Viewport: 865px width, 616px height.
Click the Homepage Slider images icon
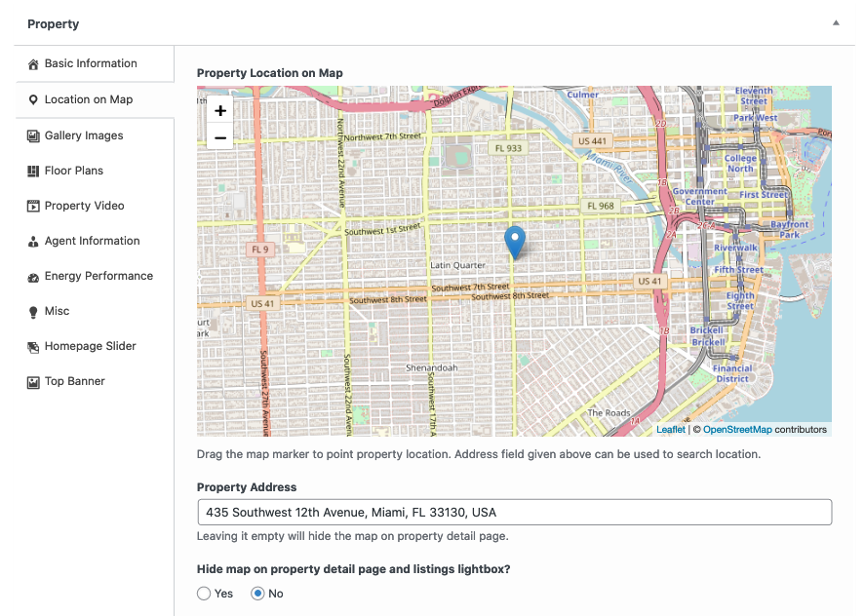33,347
